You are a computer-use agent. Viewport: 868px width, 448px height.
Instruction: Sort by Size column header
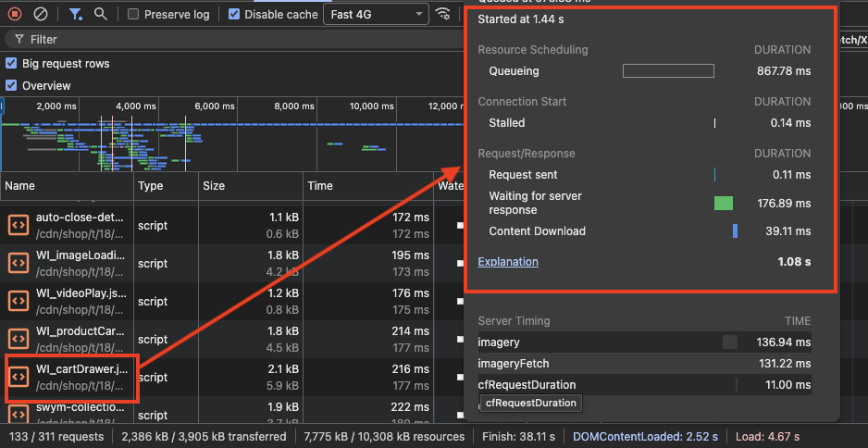(251, 186)
